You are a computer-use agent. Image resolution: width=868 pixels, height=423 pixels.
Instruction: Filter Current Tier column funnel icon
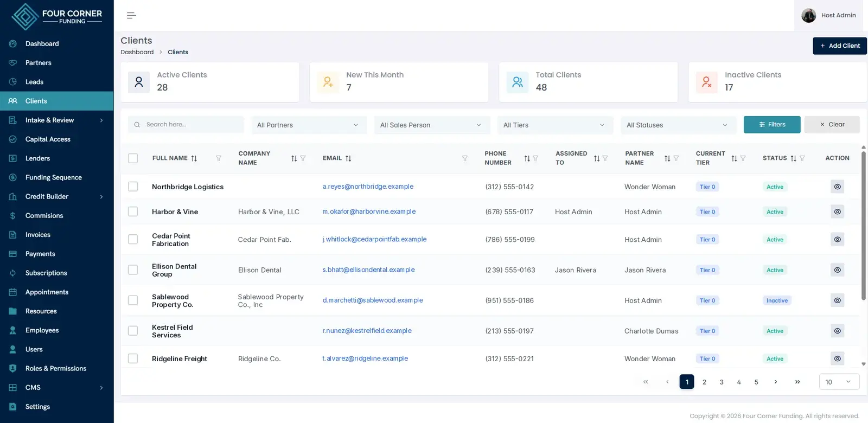[743, 158]
